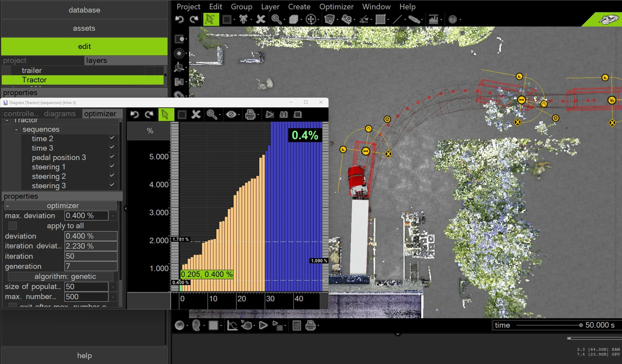622x364 pixels.
Task: Open the max. deviation dropdown arrow
Action: coord(113,216)
